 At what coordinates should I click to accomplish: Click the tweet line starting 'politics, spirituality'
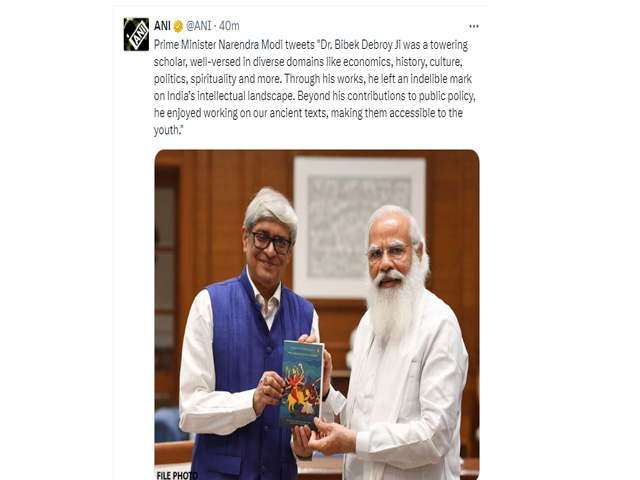point(313,79)
